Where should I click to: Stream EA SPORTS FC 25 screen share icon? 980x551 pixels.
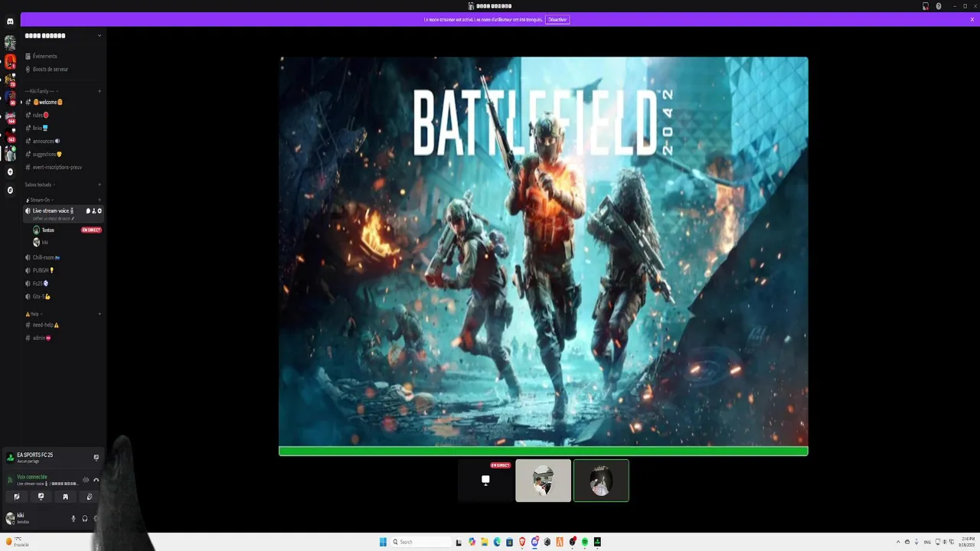[96, 458]
